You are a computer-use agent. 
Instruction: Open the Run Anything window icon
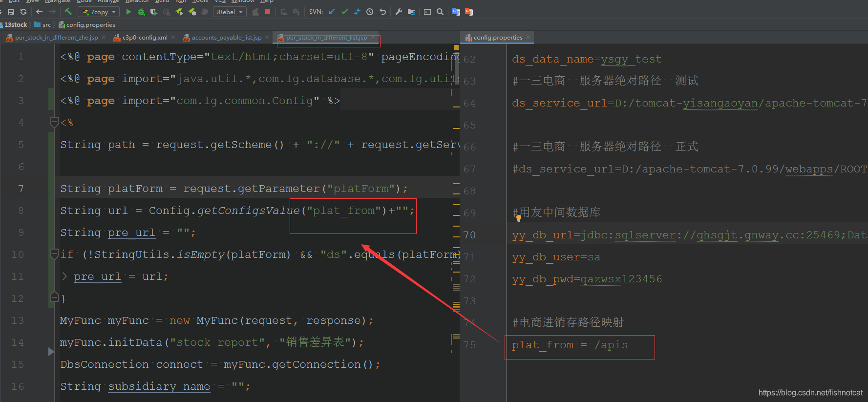click(427, 12)
